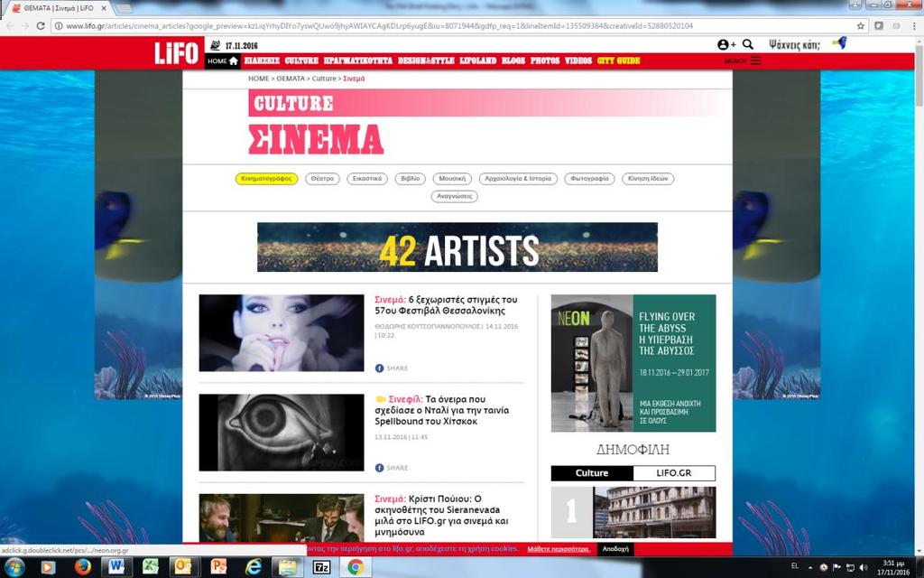This screenshot has height=578, width=924.
Task: Click the user sign-up icon
Action: pyautogui.click(x=726, y=44)
